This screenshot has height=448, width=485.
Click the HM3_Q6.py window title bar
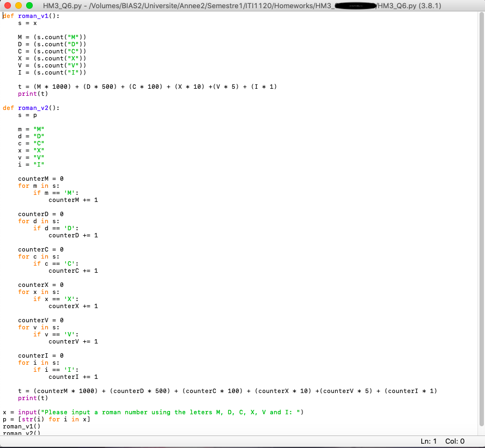[245, 5]
